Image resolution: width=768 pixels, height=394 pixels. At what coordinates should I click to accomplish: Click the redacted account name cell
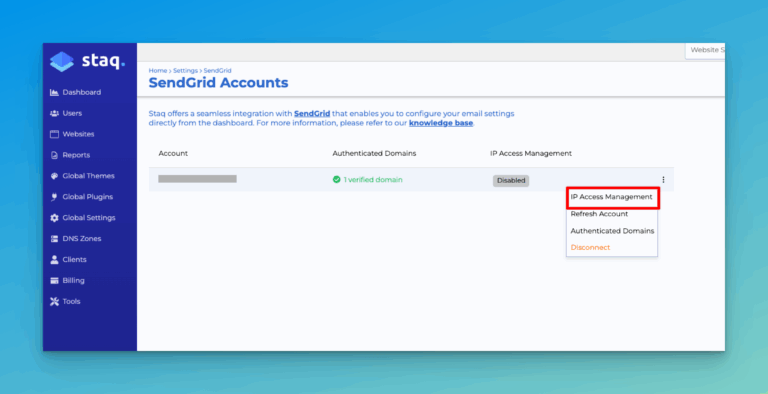tap(197, 179)
